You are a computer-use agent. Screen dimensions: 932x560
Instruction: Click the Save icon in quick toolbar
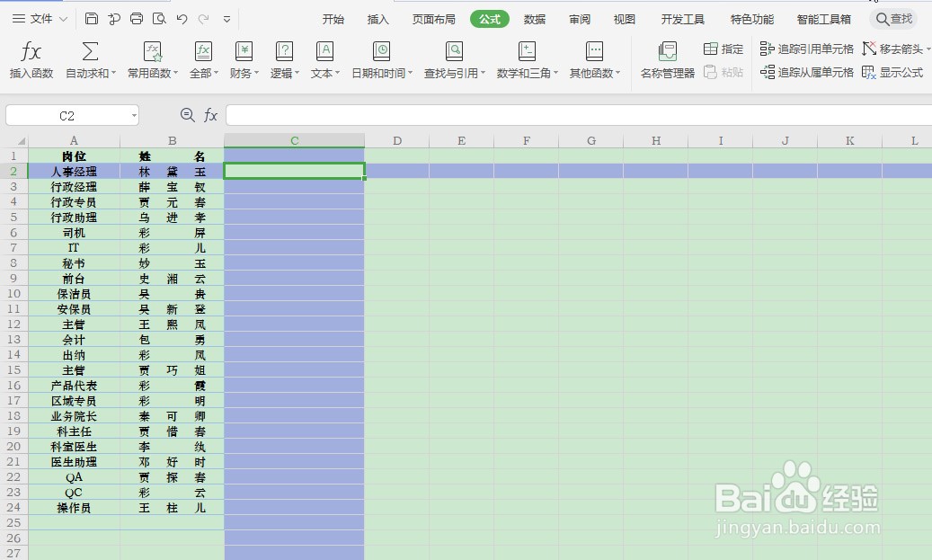tap(92, 19)
